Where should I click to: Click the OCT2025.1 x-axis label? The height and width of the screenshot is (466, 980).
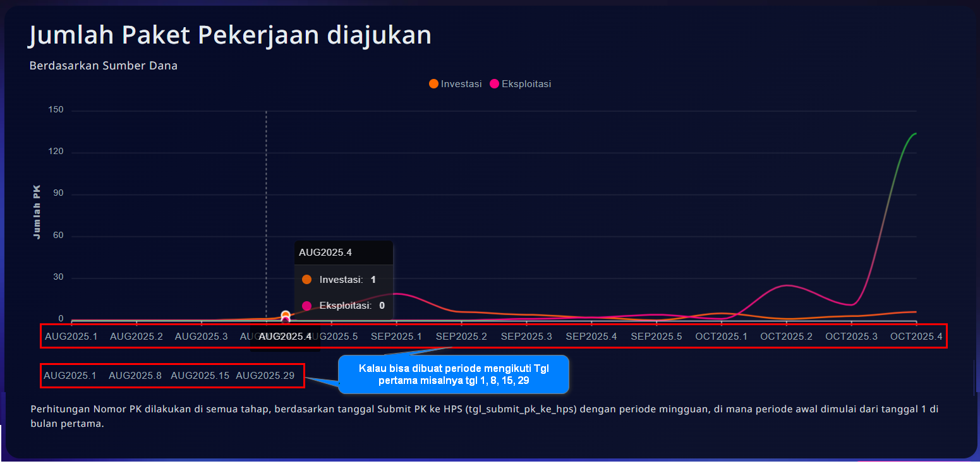click(722, 337)
